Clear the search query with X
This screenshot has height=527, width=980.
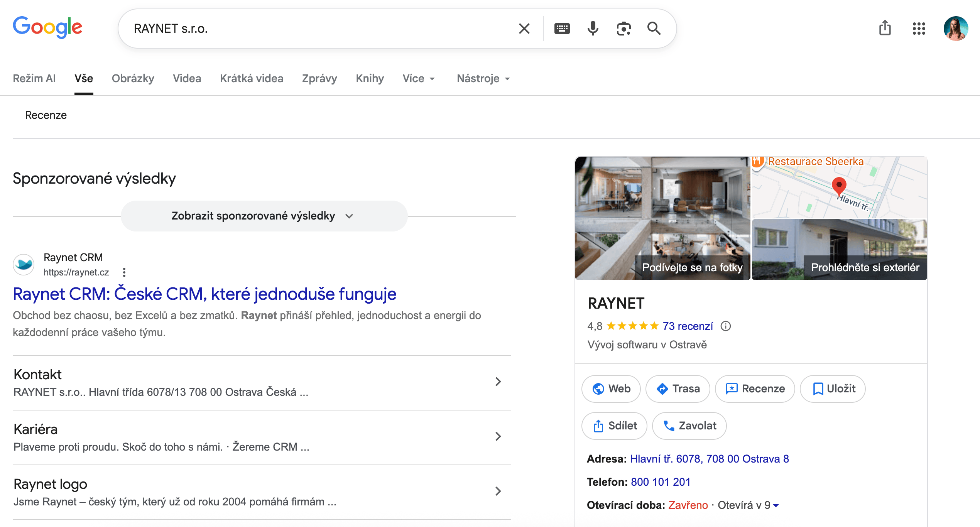(x=524, y=29)
